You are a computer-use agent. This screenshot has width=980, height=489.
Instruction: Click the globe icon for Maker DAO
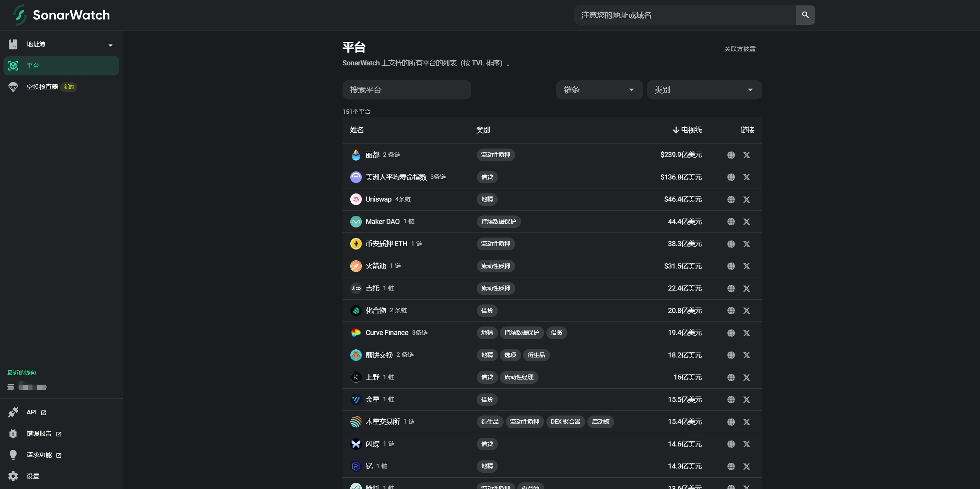pos(731,222)
